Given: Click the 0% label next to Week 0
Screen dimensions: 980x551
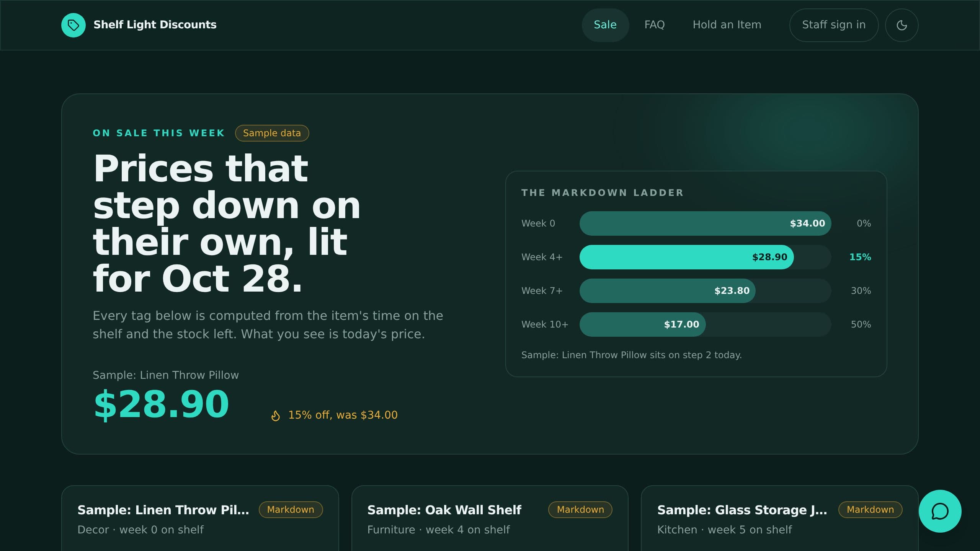Looking at the screenshot, I should 864,223.
